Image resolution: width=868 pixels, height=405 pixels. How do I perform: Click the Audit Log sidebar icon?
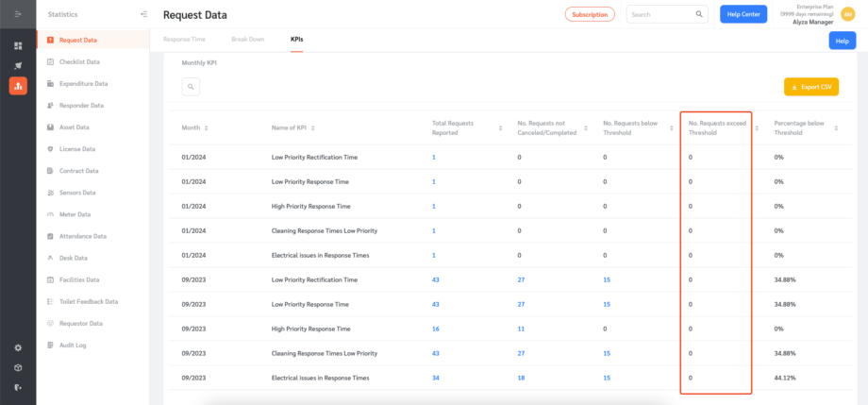[x=50, y=346]
